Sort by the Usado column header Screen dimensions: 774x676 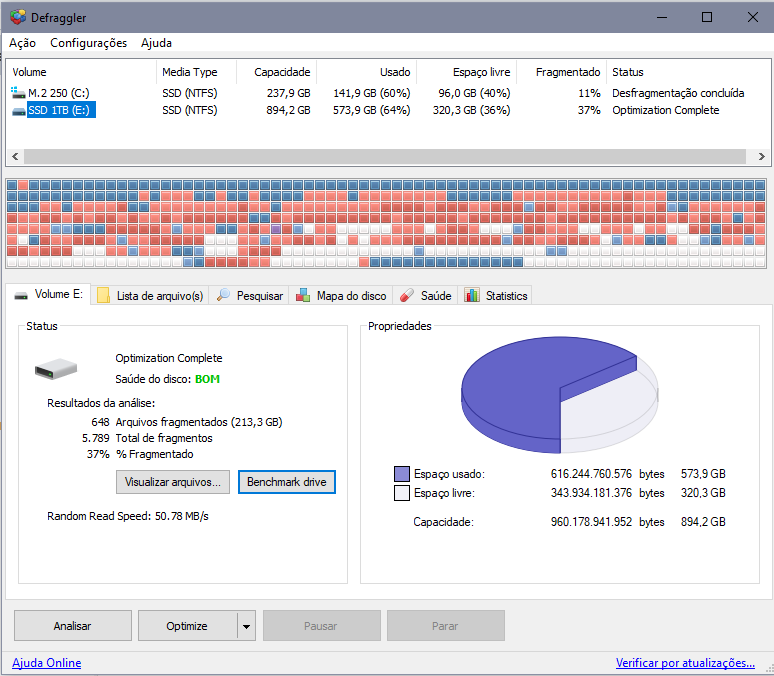367,72
